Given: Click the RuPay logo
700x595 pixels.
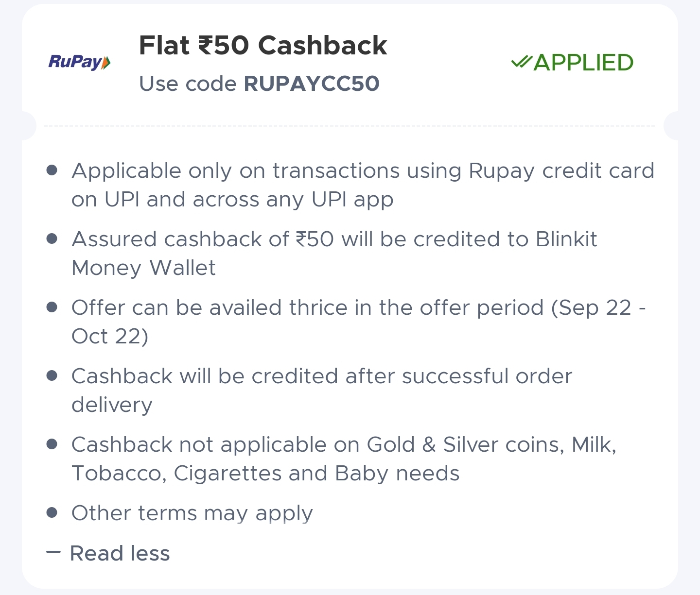Looking at the screenshot, I should click(80, 62).
